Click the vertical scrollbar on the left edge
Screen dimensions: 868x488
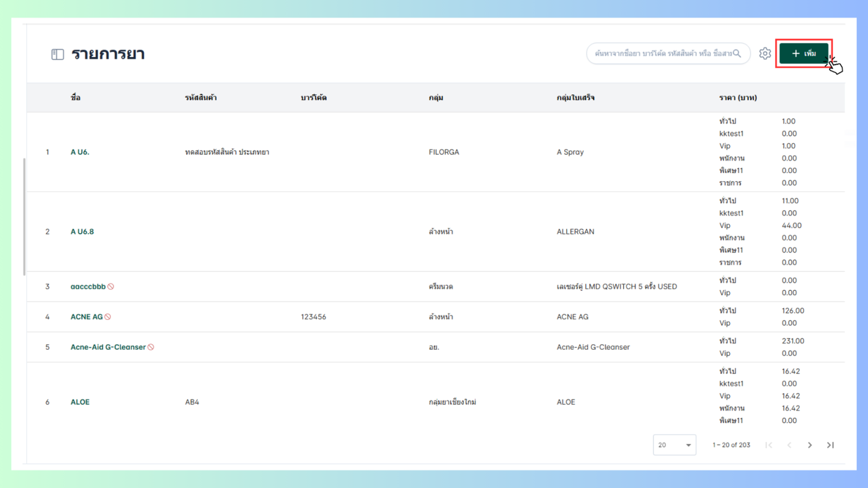[x=25, y=217]
